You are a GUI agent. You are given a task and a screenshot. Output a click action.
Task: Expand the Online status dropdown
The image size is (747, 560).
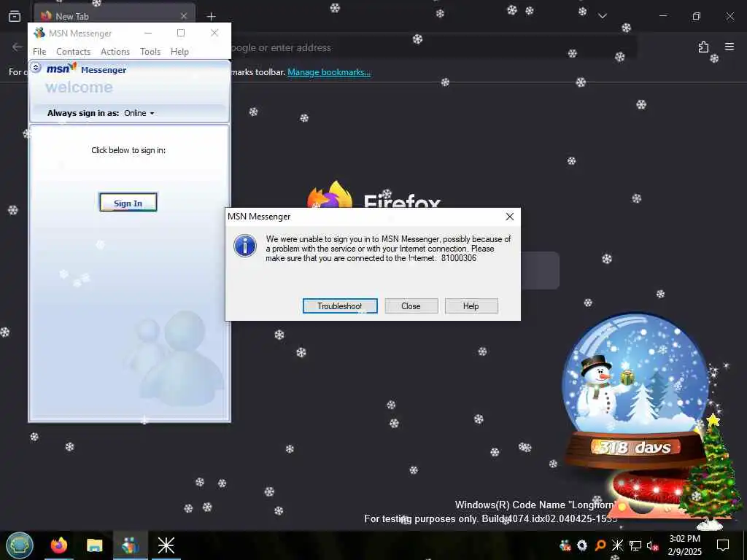[x=139, y=113]
